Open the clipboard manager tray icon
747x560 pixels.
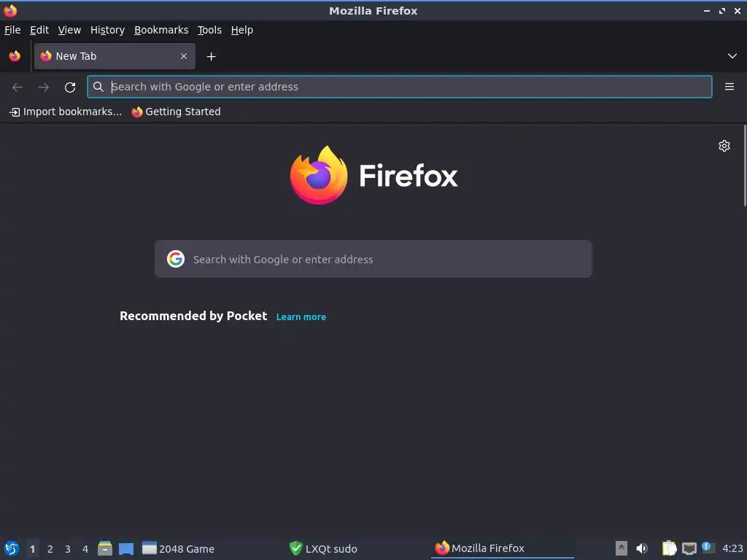(x=670, y=548)
